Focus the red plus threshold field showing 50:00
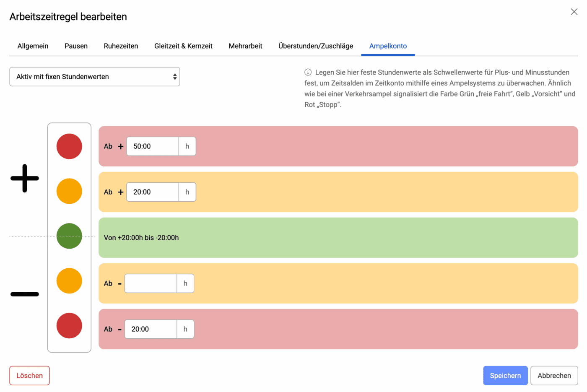Image resolution: width=587 pixels, height=392 pixels. [153, 146]
